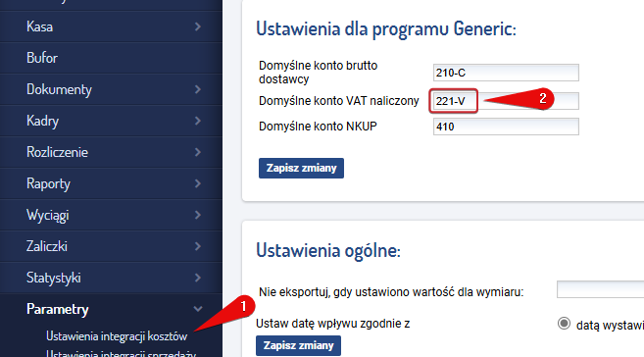
Task: Expand the Kasa menu chevron
Action: coord(198,26)
